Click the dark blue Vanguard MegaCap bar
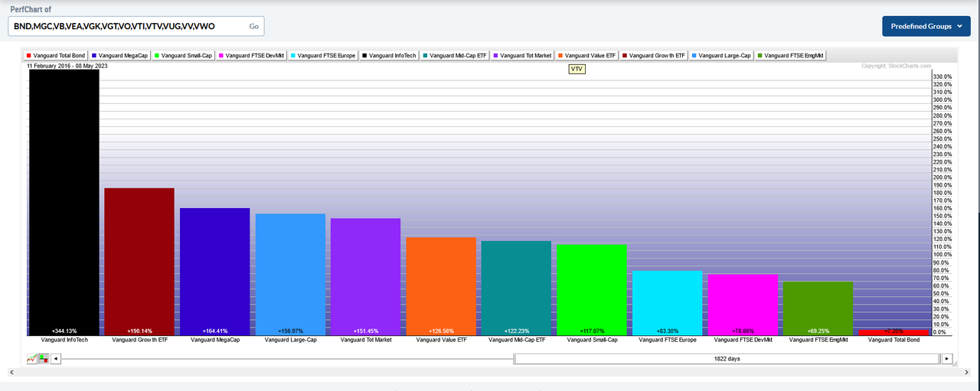The image size is (980, 391). tap(215, 272)
